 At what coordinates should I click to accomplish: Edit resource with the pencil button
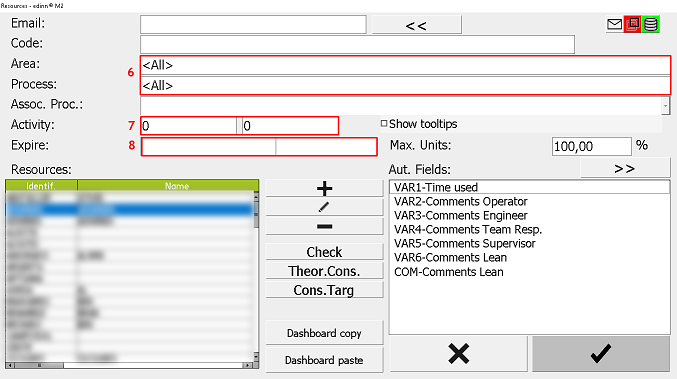pos(324,207)
